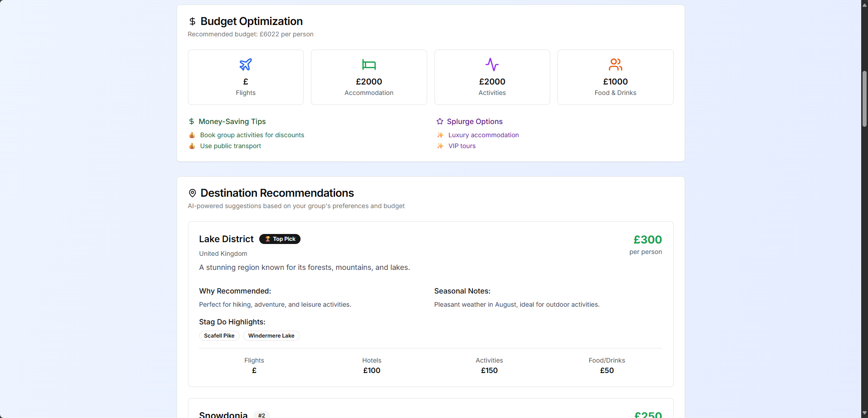Click the Use public transport tip

[230, 146]
